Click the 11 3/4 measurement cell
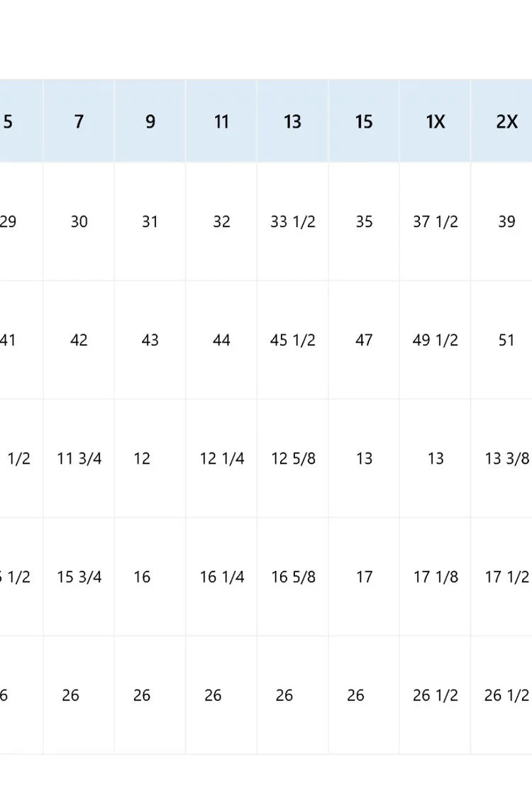The height and width of the screenshot is (798, 532). [79, 459]
